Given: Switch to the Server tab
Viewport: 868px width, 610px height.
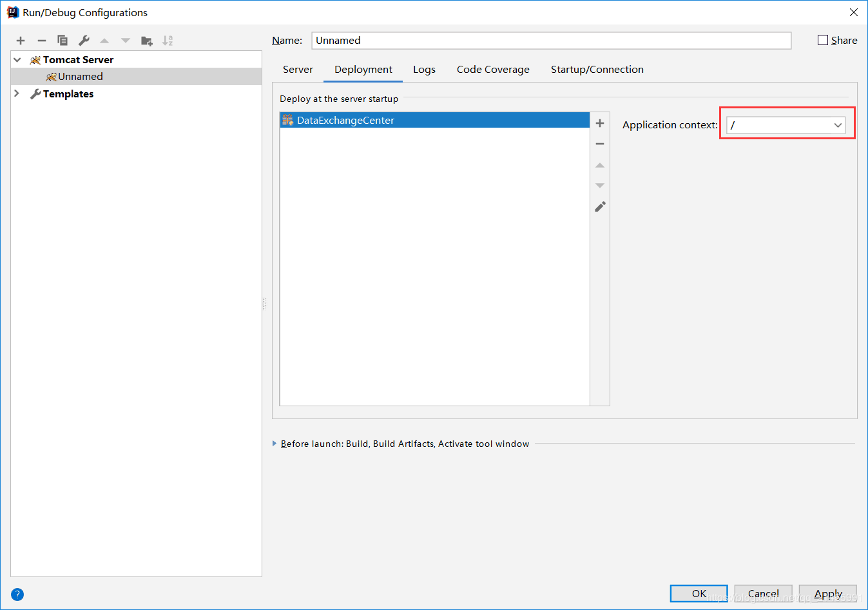Looking at the screenshot, I should point(298,69).
